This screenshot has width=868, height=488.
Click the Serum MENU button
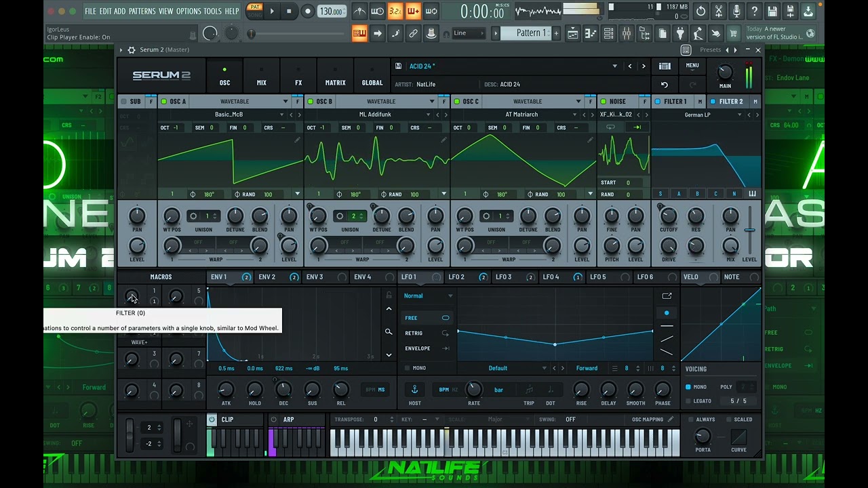click(x=692, y=66)
